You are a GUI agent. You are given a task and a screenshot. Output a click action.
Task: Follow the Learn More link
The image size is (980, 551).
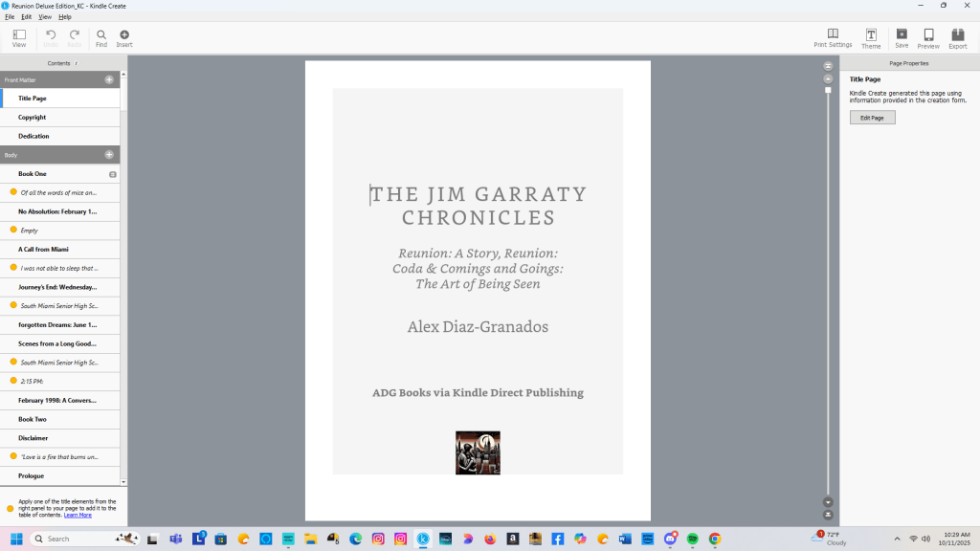(78, 515)
